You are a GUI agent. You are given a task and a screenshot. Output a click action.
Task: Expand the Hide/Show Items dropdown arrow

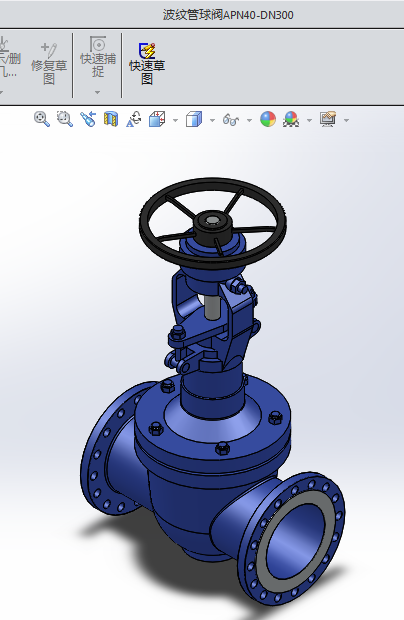point(249,120)
